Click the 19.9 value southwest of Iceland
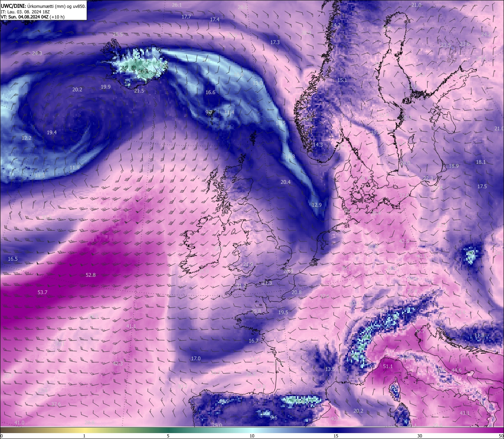Screen dimensions: 504x439 [106, 87]
